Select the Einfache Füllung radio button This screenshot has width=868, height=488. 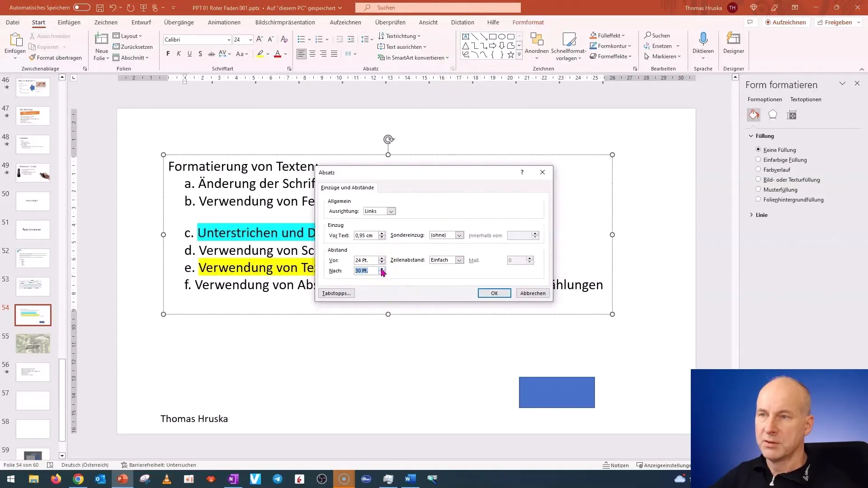click(x=758, y=159)
